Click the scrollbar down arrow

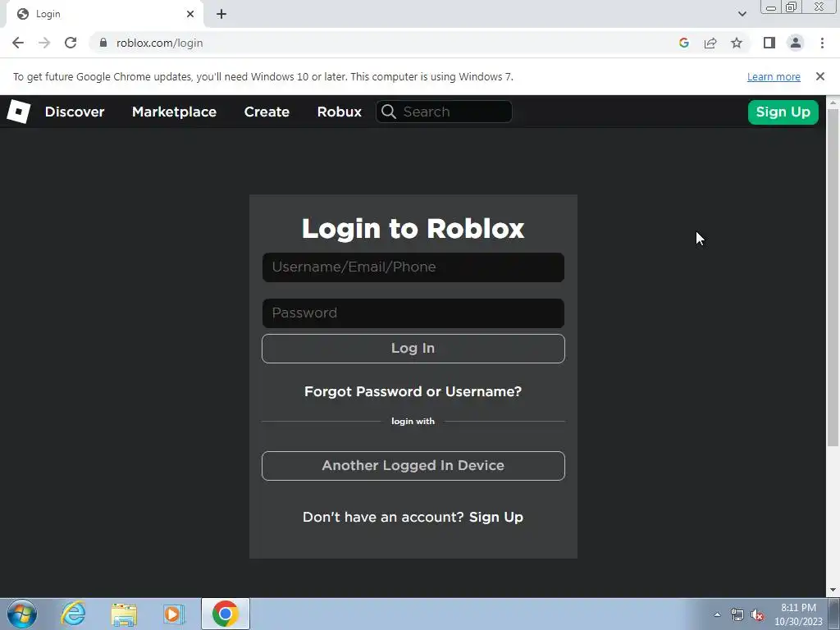(833, 591)
